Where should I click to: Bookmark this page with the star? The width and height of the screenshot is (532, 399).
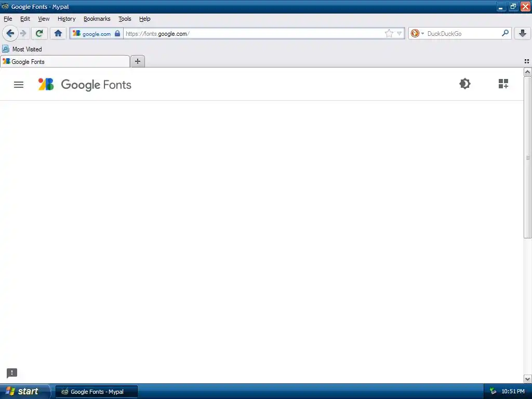pos(389,33)
